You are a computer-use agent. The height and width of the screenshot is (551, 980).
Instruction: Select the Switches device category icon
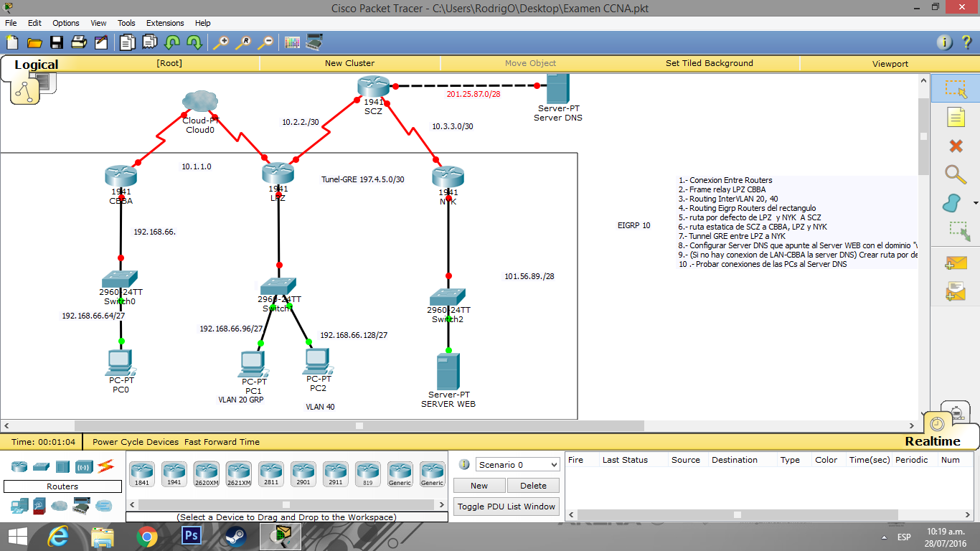click(x=41, y=466)
